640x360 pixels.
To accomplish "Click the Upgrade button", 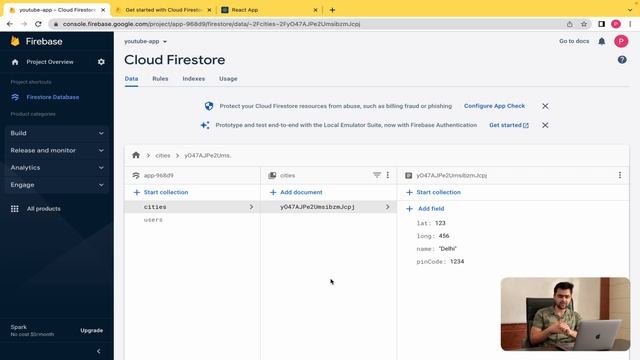I will click(91, 330).
